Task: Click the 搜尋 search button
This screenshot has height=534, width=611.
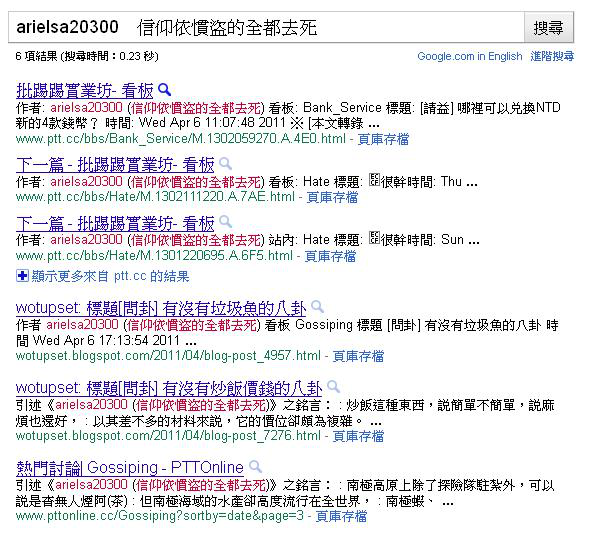Action: pyautogui.click(x=549, y=27)
